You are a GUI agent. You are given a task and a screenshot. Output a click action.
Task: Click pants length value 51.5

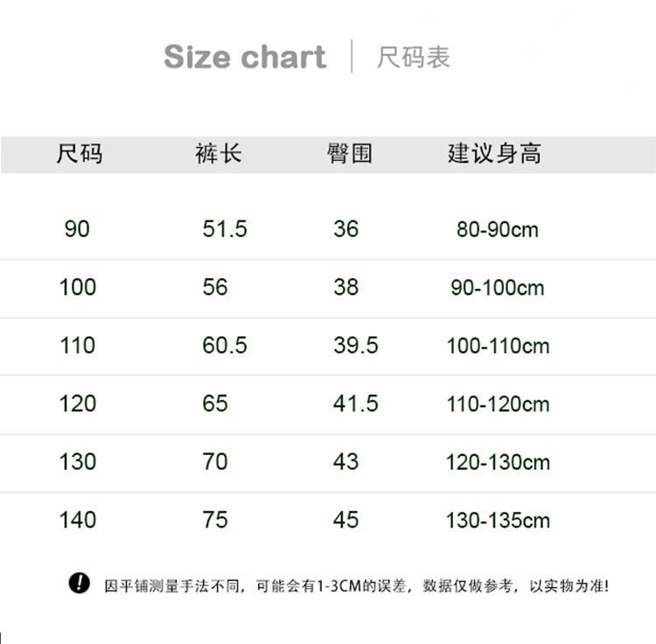(x=225, y=229)
